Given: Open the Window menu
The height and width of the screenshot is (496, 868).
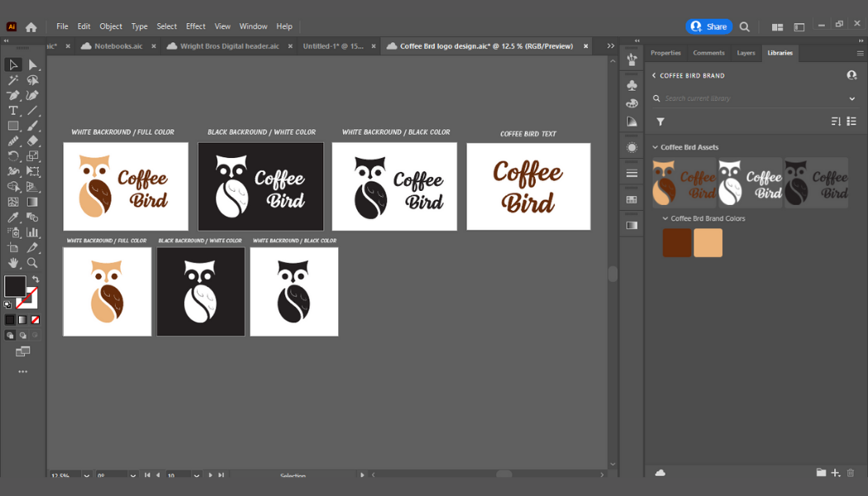Looking at the screenshot, I should [253, 26].
